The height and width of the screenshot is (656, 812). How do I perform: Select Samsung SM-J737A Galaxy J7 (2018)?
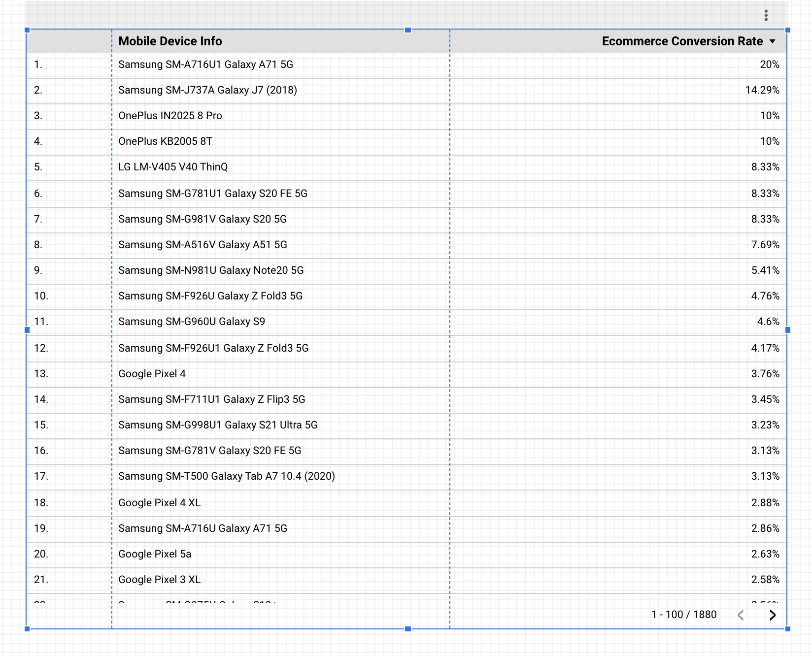coord(406,91)
